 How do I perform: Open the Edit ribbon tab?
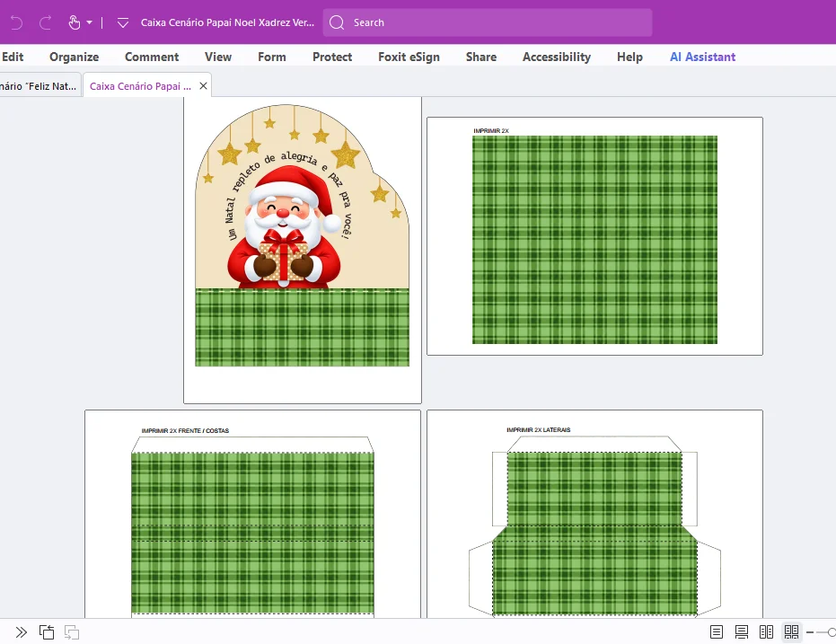(x=13, y=57)
